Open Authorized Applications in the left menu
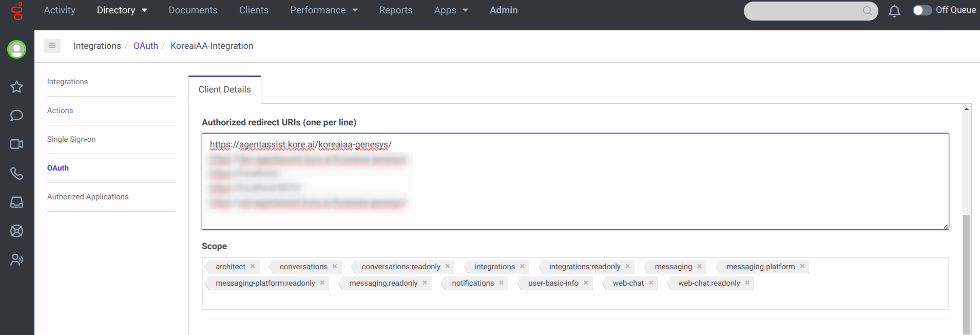Viewport: 980px width, 335px height. click(88, 197)
